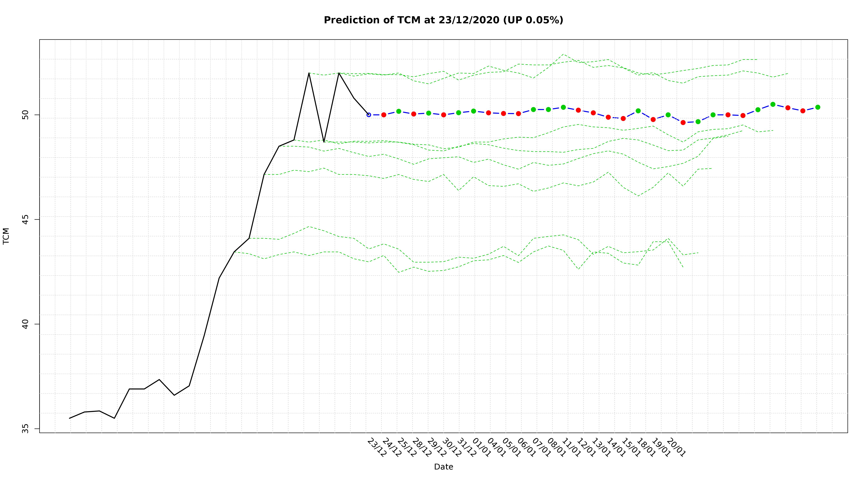Click the y-axis tick label 50
This screenshot has height=482, width=868.
pyautogui.click(x=25, y=115)
